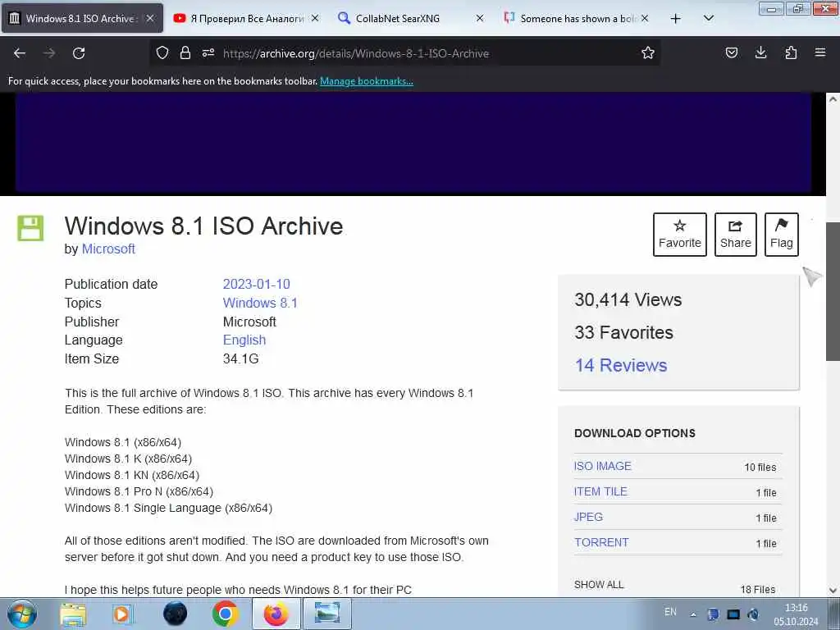Viewport: 840px width, 630px height.
Task: Open the 13:16 clock and date
Action: [796, 614]
